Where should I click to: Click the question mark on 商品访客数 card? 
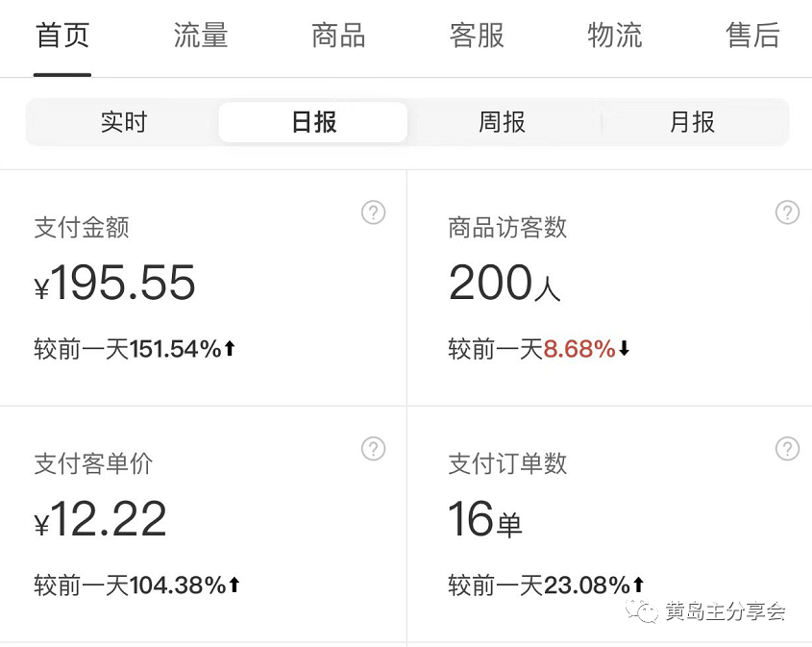point(787,212)
